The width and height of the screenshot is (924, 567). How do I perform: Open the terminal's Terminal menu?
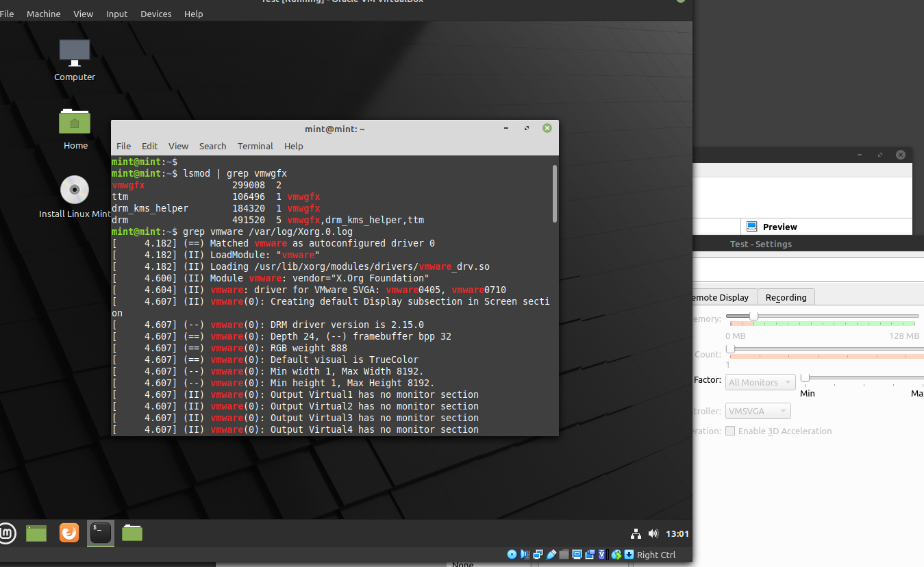click(x=255, y=146)
